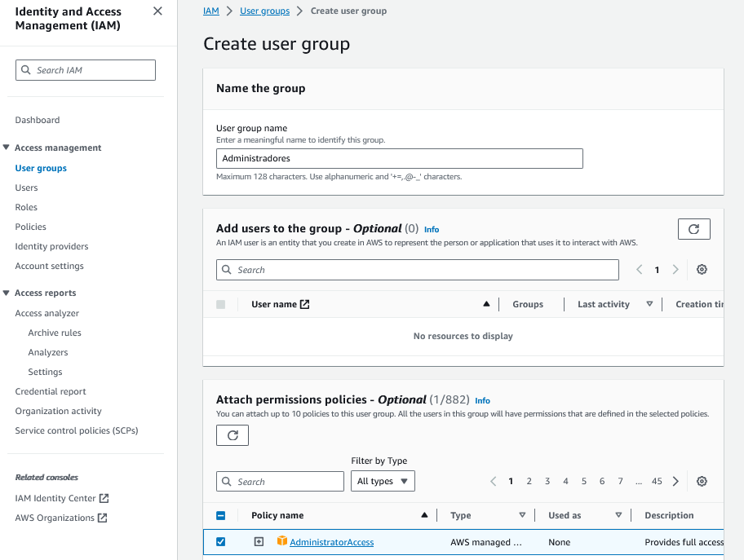Screen dimensions: 744x560
Task: Refresh the add users list
Action: [x=693, y=229]
